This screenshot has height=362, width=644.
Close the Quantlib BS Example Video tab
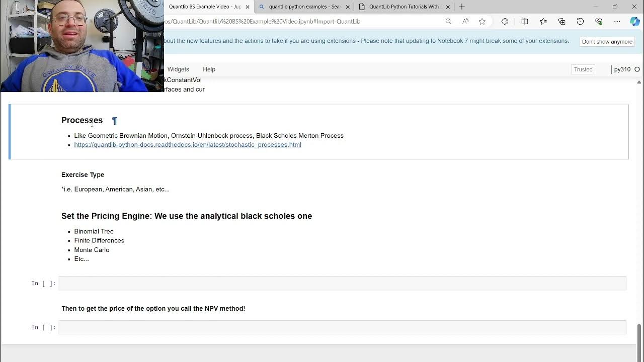pos(247,7)
